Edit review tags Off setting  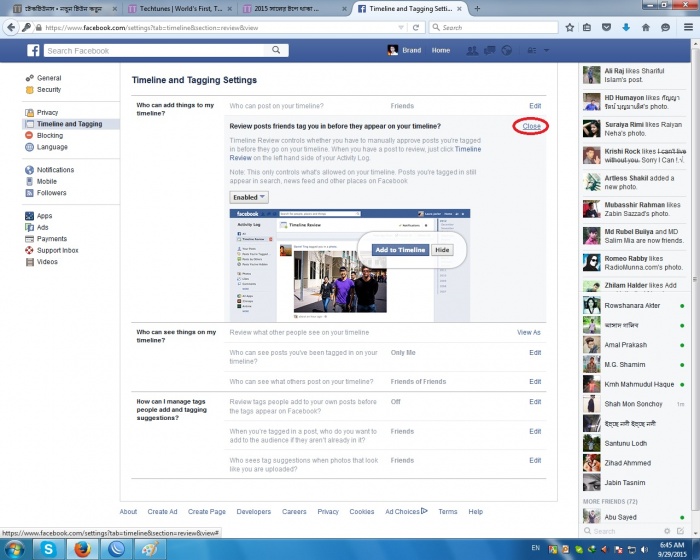535,401
